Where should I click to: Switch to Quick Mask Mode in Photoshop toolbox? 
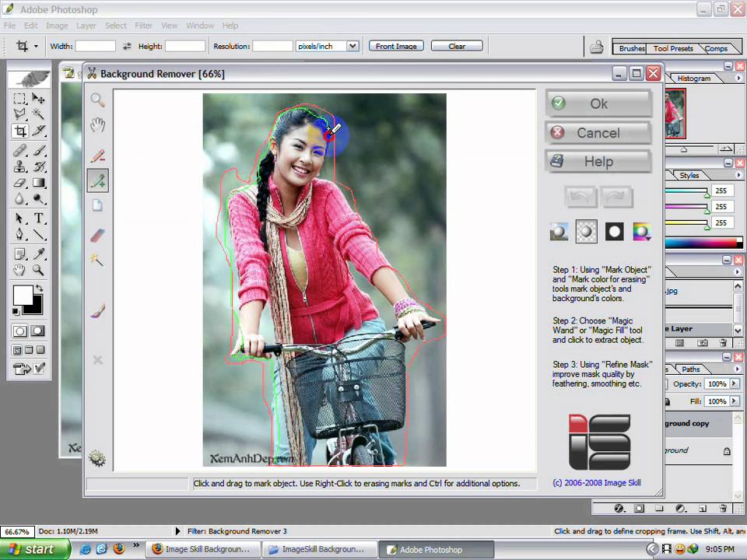(x=37, y=331)
